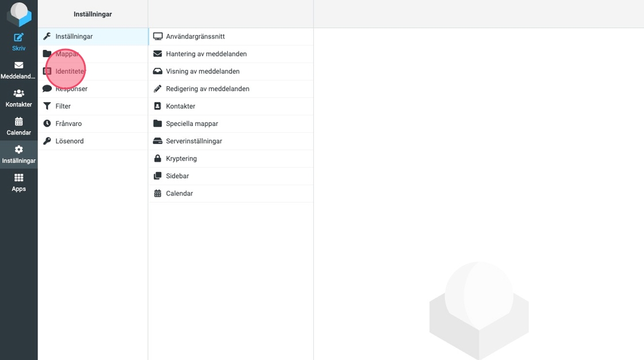Image resolution: width=644 pixels, height=360 pixels.
Task: Open the Mappar folder section
Action: click(x=67, y=54)
